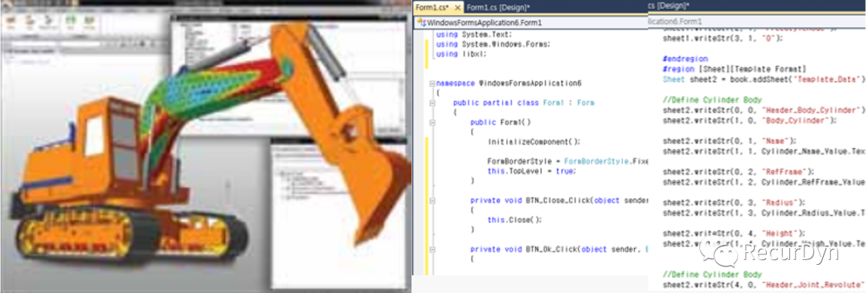This screenshot has width=868, height=293.
Task: Place cursor on the this.Close(); line
Action: 514,219
